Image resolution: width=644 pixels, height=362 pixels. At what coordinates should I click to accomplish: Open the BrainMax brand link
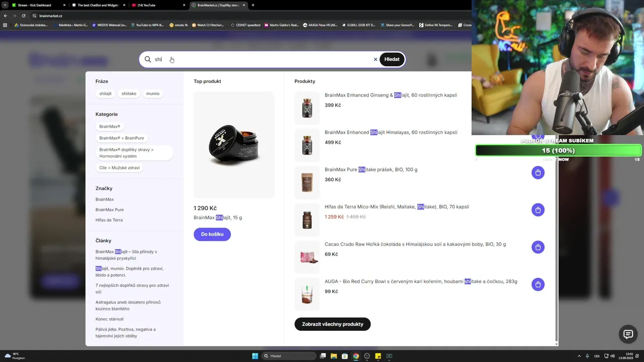(105, 200)
